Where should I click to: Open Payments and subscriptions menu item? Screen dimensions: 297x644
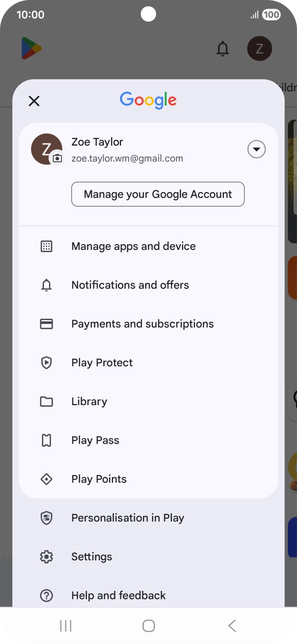pos(142,324)
